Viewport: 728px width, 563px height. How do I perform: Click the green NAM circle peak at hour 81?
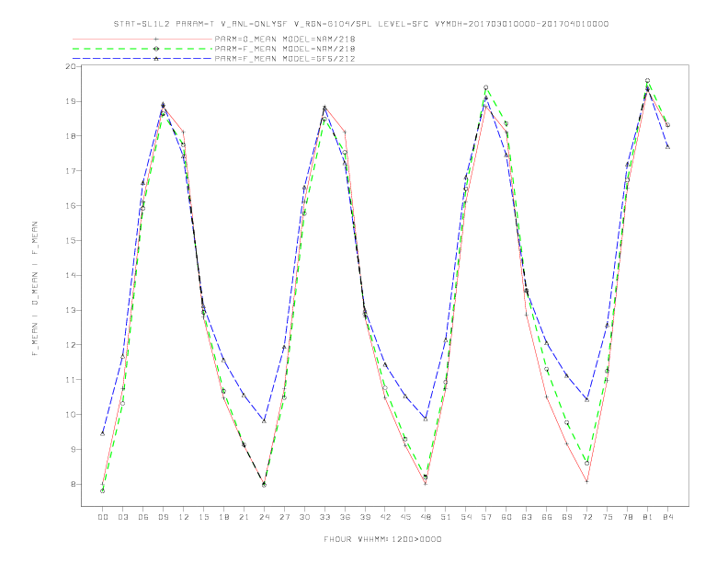pos(648,80)
